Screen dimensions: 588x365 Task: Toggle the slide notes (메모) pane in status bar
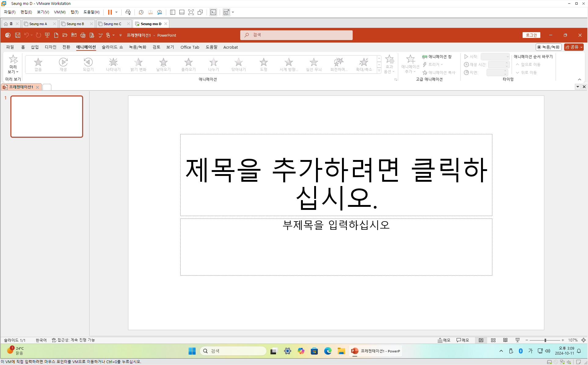(x=444, y=340)
